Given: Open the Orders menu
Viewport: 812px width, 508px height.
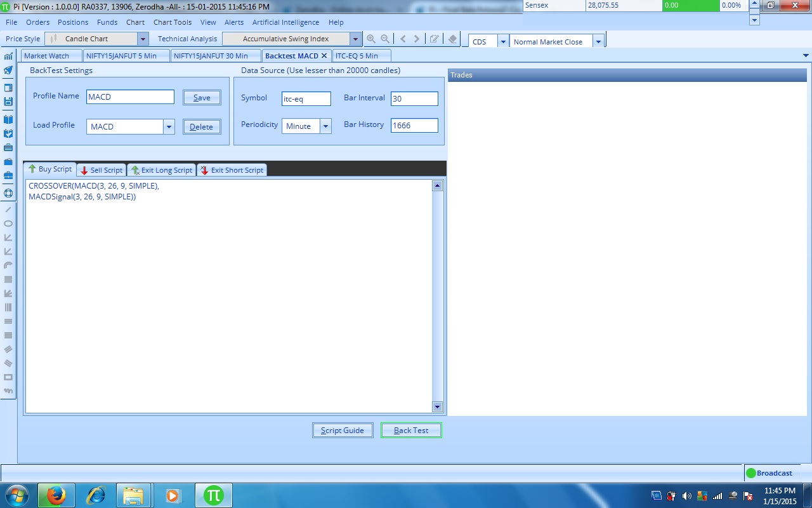Looking at the screenshot, I should pos(38,22).
